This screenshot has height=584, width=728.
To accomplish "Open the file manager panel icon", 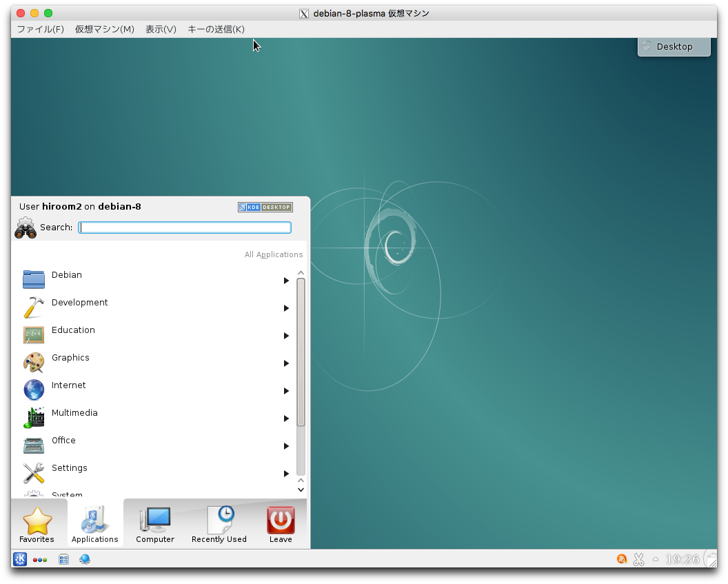I will [63, 559].
